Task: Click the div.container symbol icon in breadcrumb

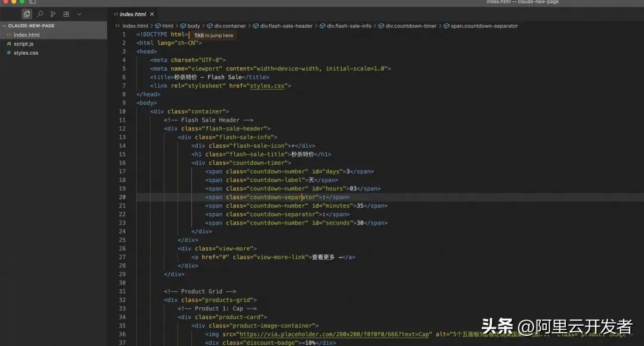Action: tap(210, 26)
